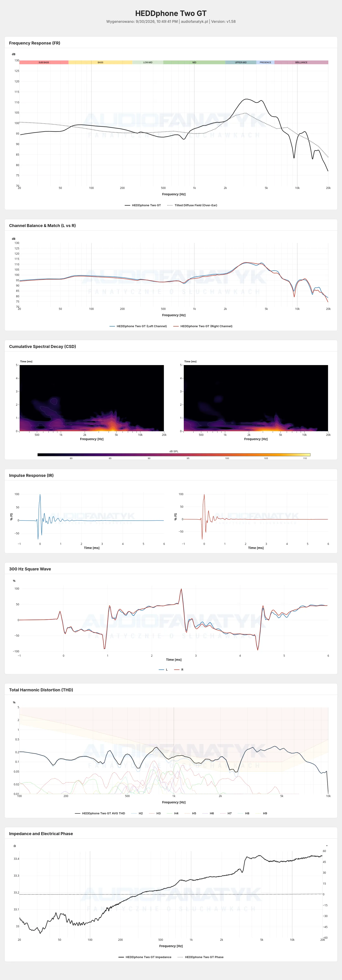Click the SUB BASS frequency band label
This screenshot has height=980, width=342.
(44, 62)
